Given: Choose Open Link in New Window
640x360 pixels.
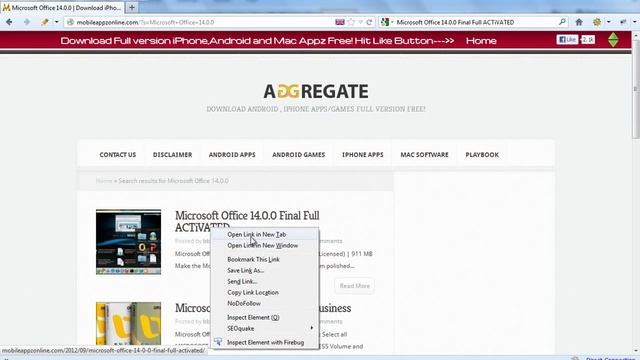Looking at the screenshot, I should tap(264, 245).
